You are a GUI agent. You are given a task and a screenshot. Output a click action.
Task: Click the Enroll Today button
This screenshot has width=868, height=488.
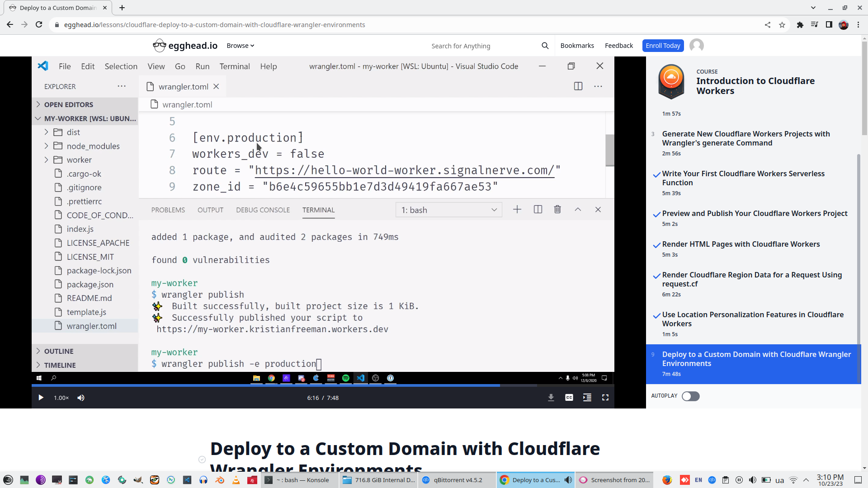pyautogui.click(x=663, y=46)
